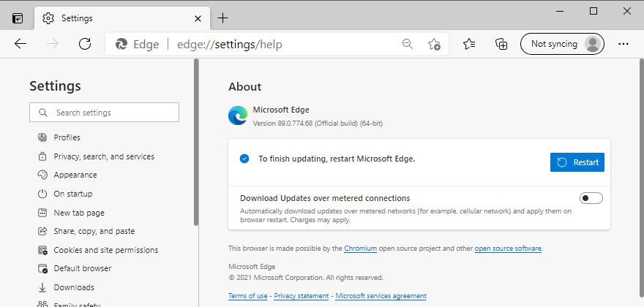Toggle Download Updates over metered connections
Viewport: 644px width, 307px height.
pos(591,198)
